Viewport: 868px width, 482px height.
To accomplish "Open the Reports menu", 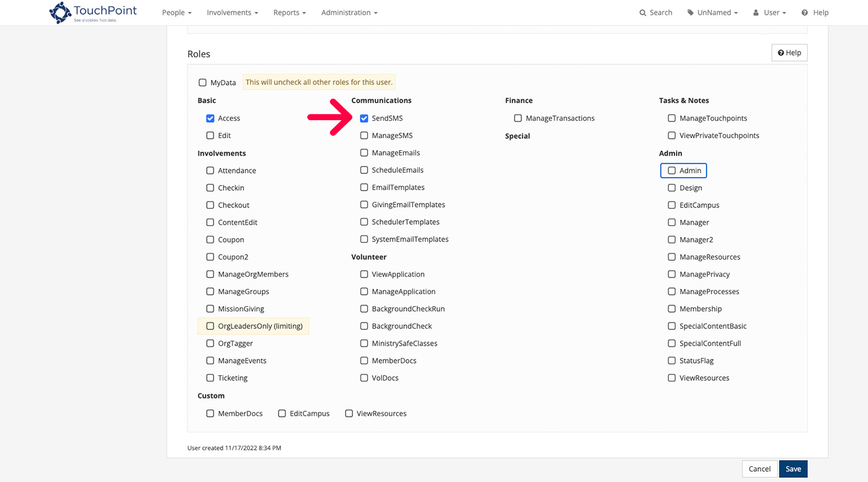I will [289, 12].
